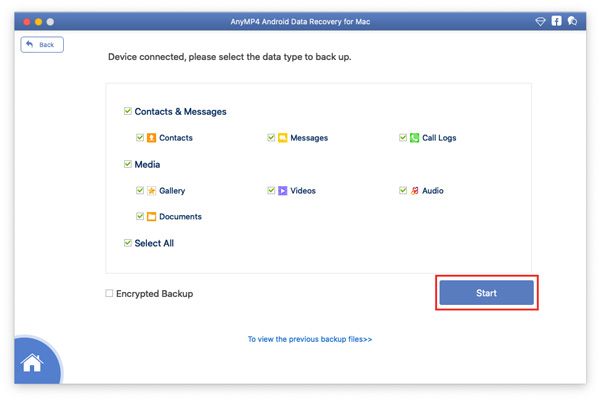This screenshot has height=400, width=600.
Task: Uncheck the Audio checkbox
Action: 403,190
